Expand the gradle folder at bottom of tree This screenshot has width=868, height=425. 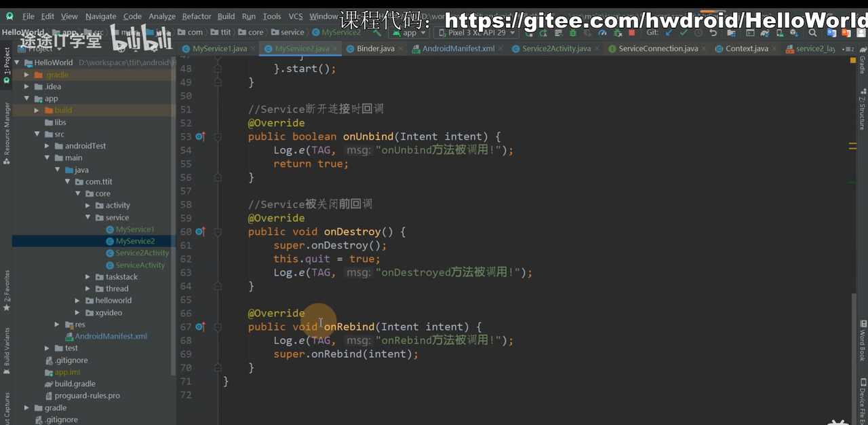pos(26,407)
